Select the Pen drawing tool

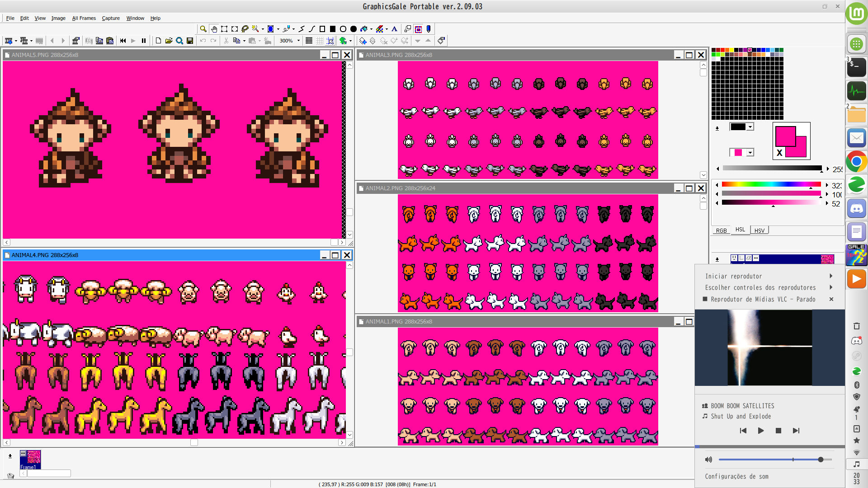(x=286, y=29)
